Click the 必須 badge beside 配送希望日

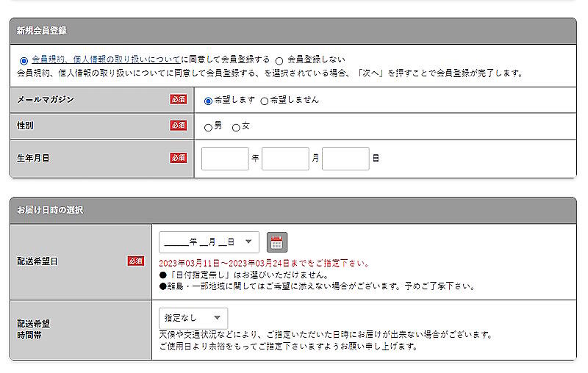[x=136, y=261]
